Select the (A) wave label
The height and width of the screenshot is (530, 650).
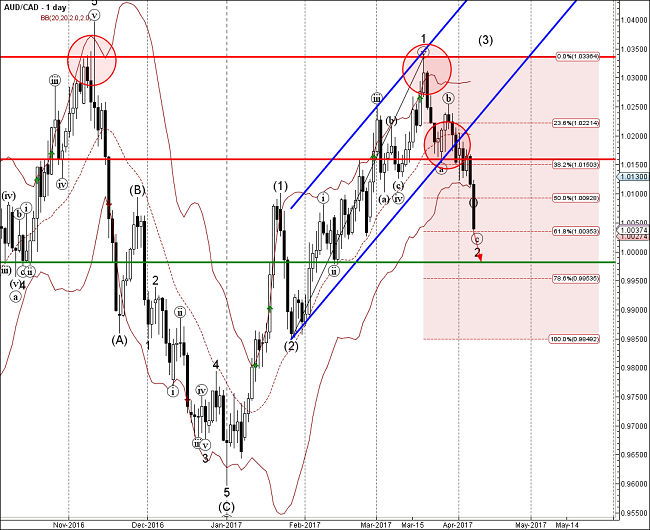[x=119, y=339]
